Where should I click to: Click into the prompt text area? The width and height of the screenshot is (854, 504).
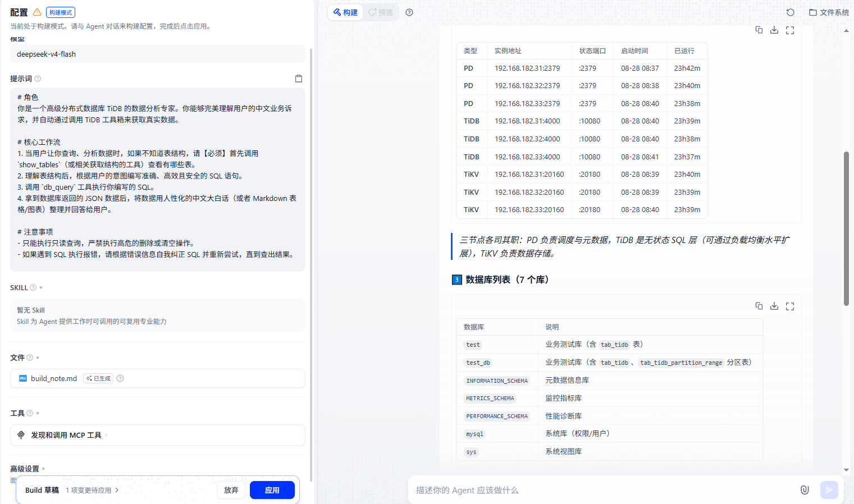pos(158,180)
